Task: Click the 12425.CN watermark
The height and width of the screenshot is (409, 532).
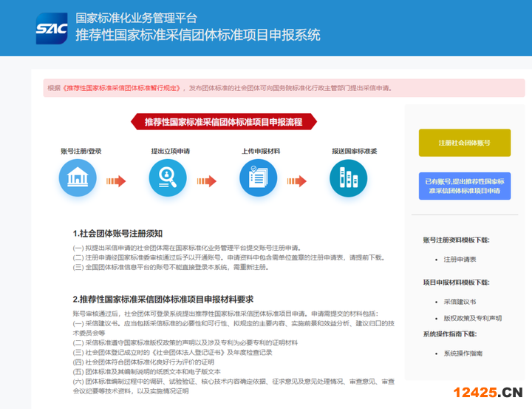Action: 488,392
